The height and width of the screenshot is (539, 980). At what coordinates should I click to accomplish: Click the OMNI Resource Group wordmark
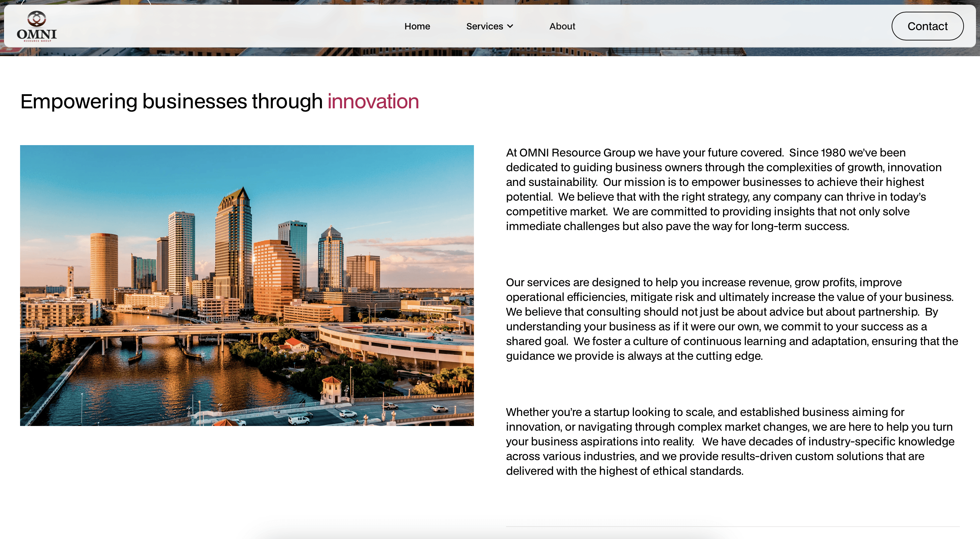pos(36,34)
